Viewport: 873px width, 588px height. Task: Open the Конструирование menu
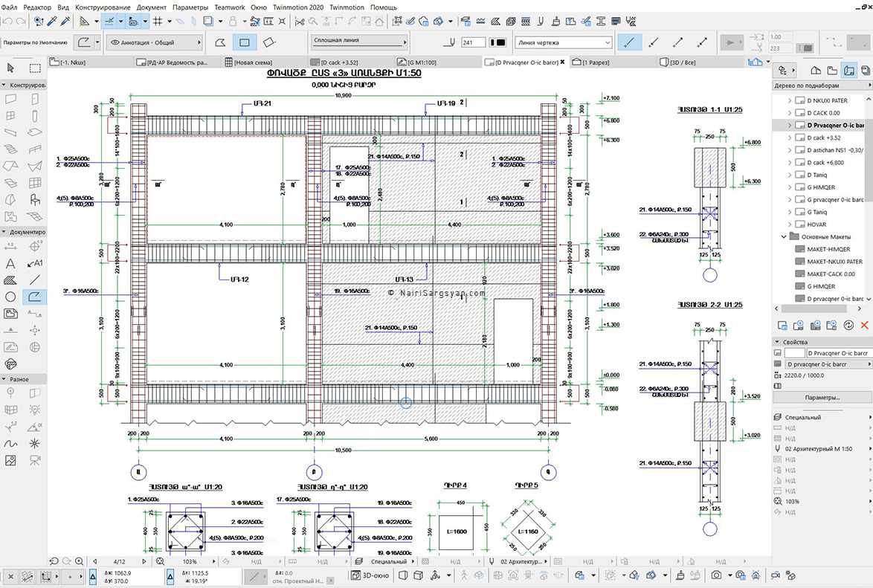pos(103,7)
